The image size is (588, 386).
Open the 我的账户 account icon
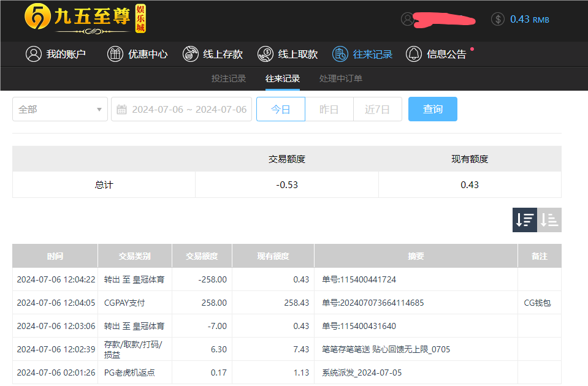pos(34,54)
